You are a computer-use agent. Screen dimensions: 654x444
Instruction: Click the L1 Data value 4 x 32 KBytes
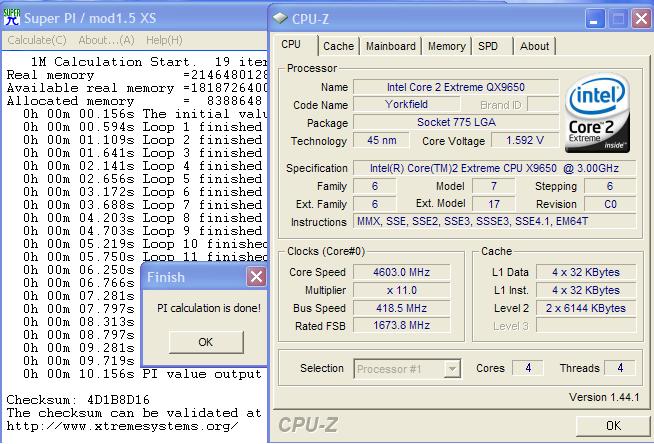(x=586, y=272)
